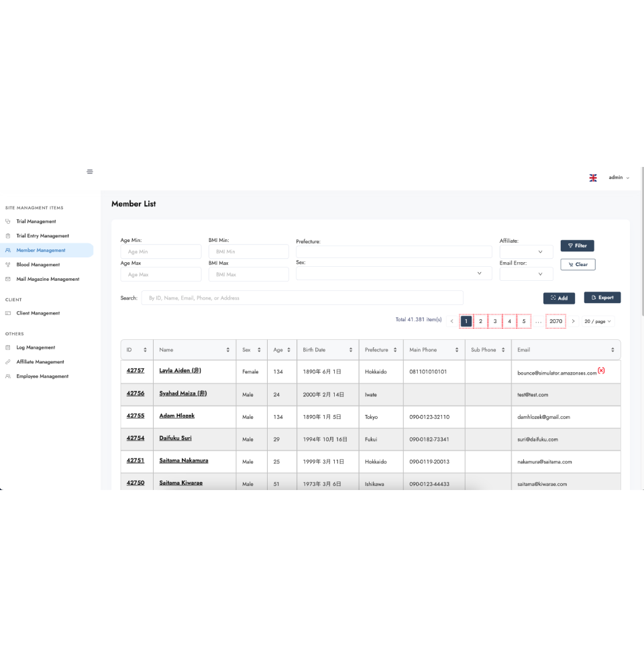Image resolution: width=644 pixels, height=657 pixels.
Task: Open the Sex dropdown filter
Action: tap(389, 274)
